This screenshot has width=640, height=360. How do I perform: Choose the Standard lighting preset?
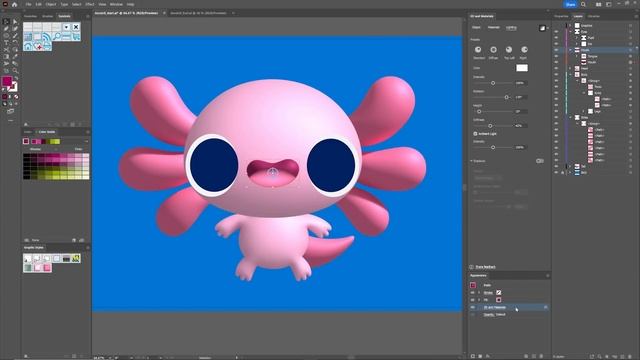tap(478, 49)
